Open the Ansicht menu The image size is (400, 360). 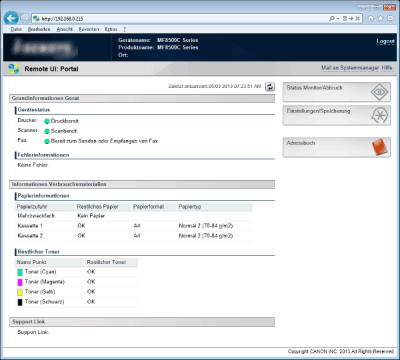[65, 29]
